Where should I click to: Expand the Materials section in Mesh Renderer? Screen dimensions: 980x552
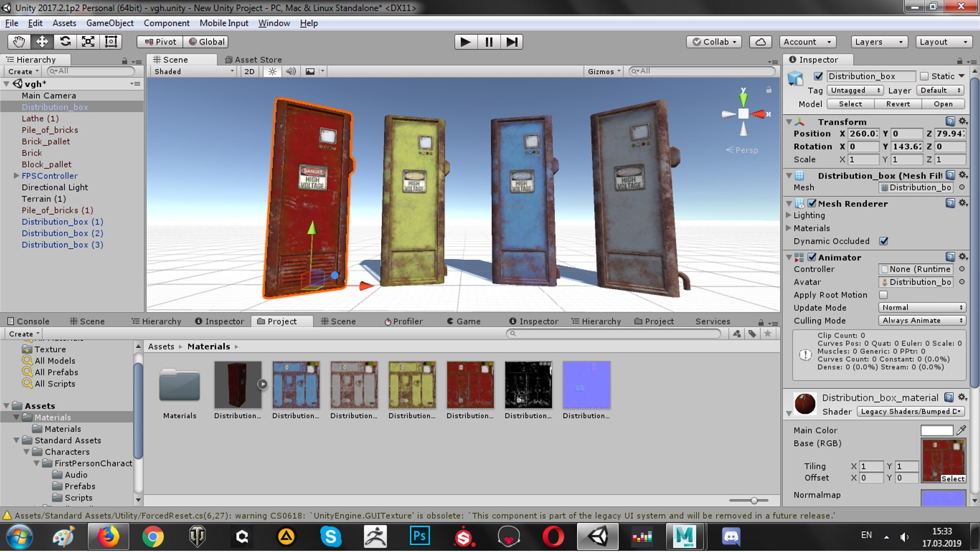(x=789, y=228)
